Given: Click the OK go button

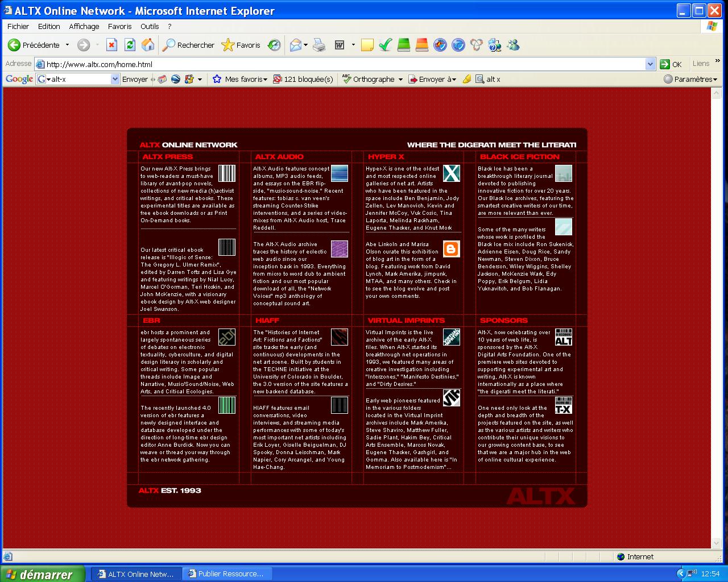Looking at the screenshot, I should (x=671, y=64).
